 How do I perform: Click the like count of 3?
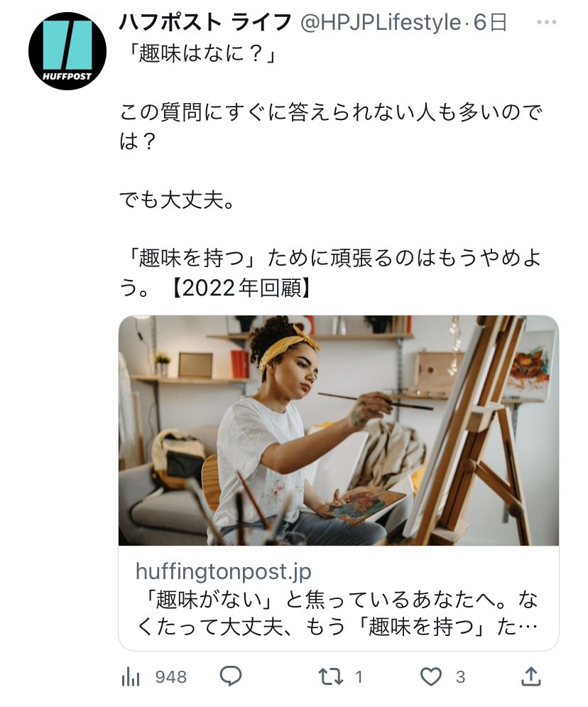460,677
